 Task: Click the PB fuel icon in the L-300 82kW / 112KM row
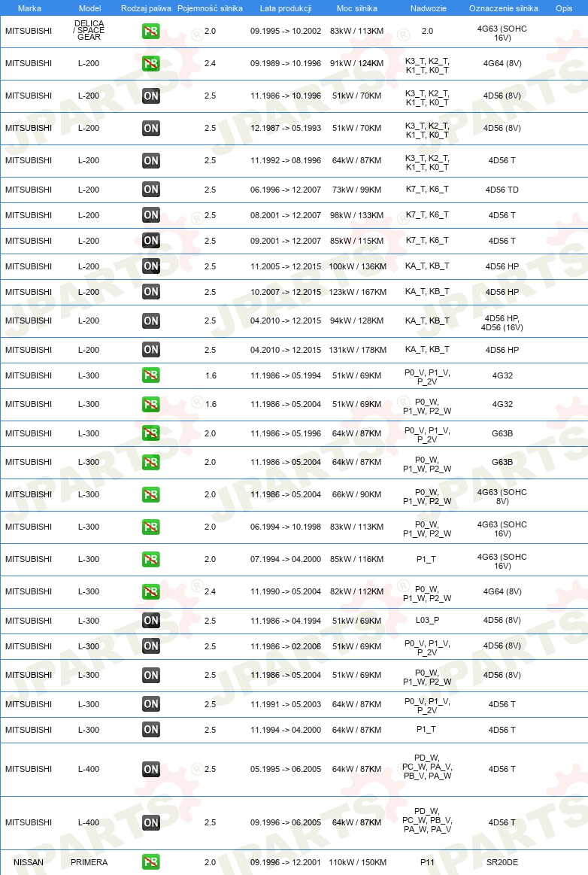point(150,591)
